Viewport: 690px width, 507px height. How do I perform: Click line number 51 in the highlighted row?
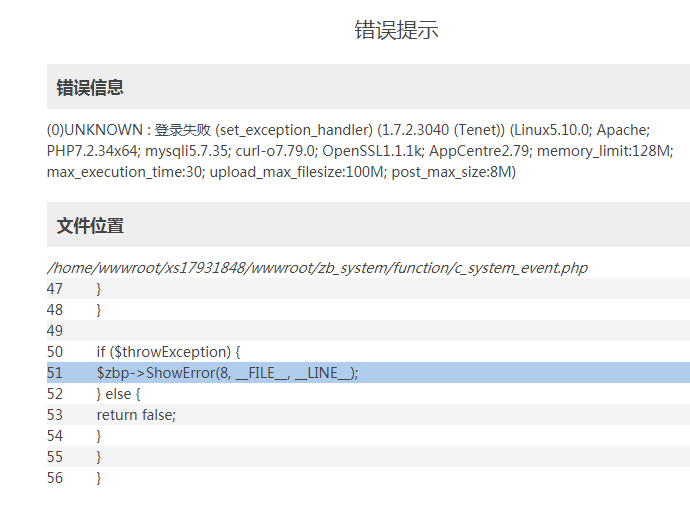click(x=55, y=373)
